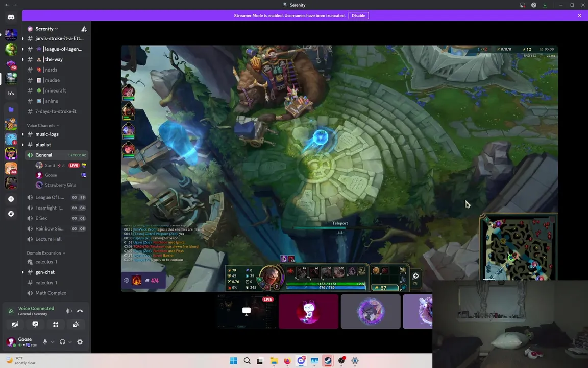Select the LIVE stream thumbnail tile
The image size is (588, 368).
coord(247,311)
